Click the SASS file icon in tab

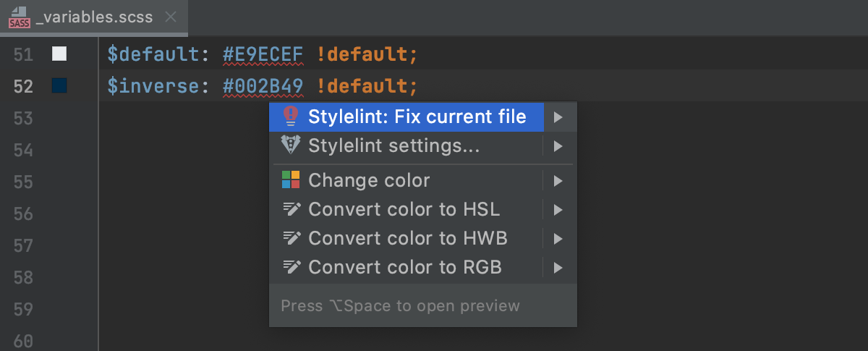20,17
